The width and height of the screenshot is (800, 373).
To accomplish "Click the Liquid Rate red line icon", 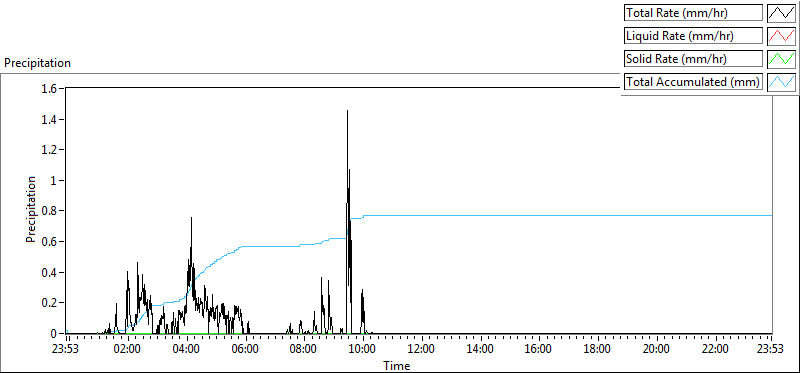I will click(x=781, y=36).
